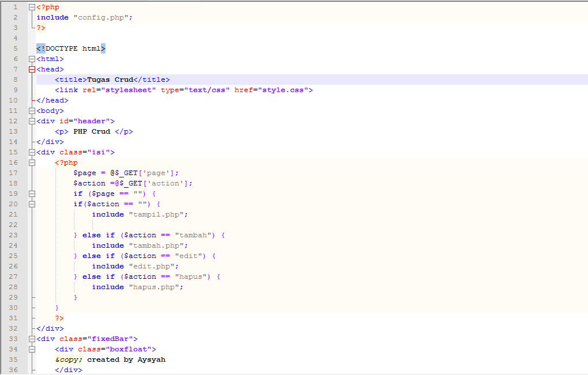Collapse the body tag fold marker
Image resolution: width=588 pixels, height=375 pixels.
click(x=32, y=111)
